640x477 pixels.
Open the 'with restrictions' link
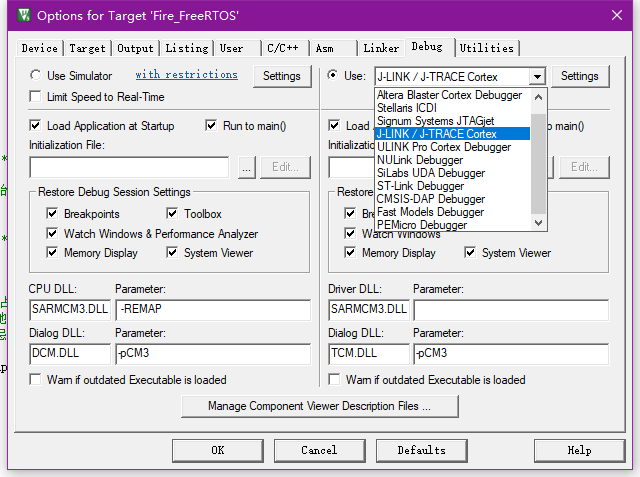click(187, 75)
